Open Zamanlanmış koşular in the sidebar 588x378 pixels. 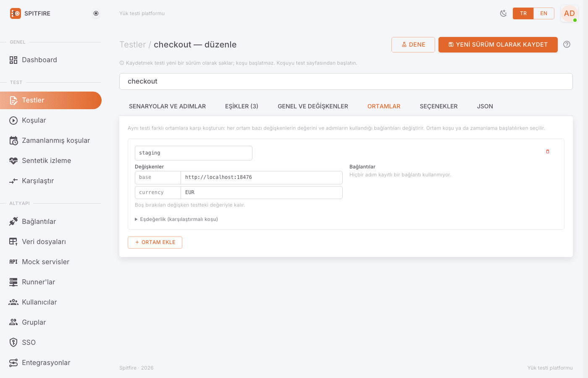(50, 141)
